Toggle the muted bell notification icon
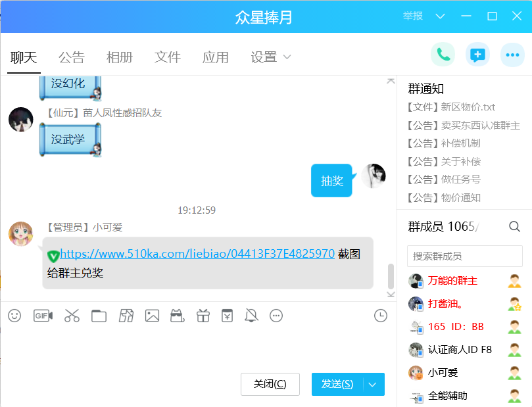 point(251,316)
